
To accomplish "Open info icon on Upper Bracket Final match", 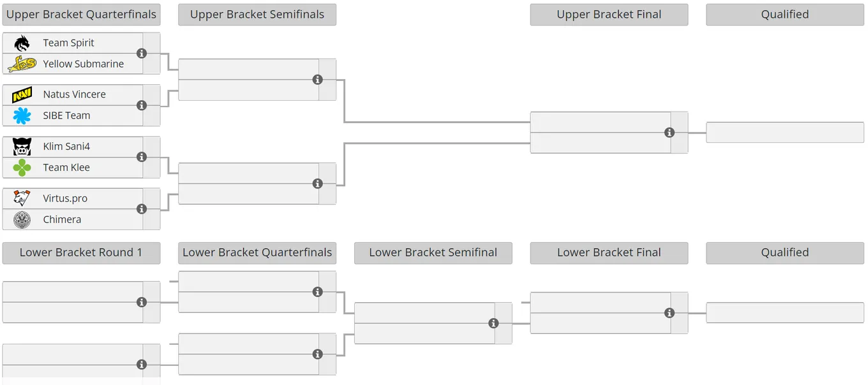I will [670, 133].
